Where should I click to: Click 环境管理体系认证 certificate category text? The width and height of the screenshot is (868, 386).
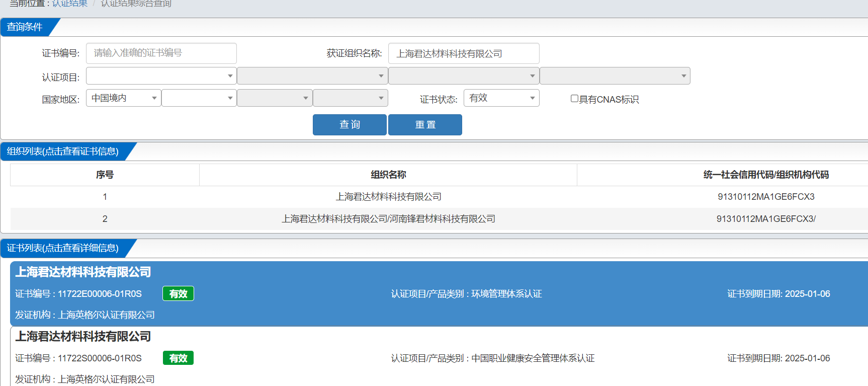[506, 294]
